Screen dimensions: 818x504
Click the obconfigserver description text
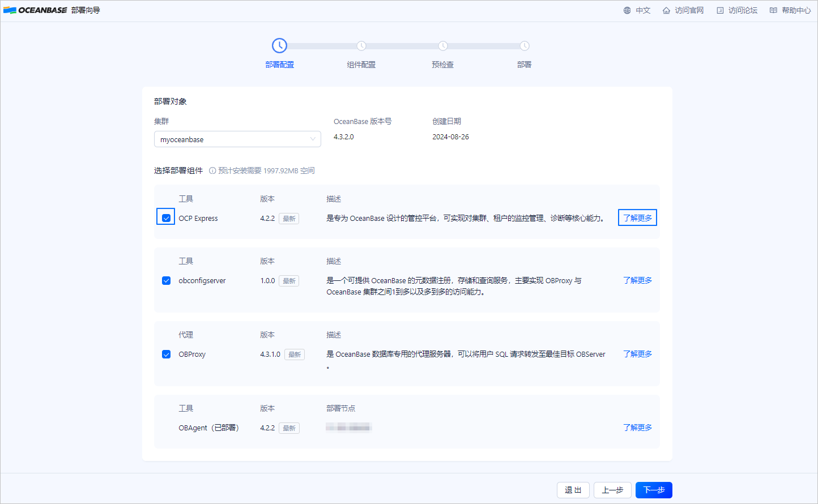pos(454,286)
